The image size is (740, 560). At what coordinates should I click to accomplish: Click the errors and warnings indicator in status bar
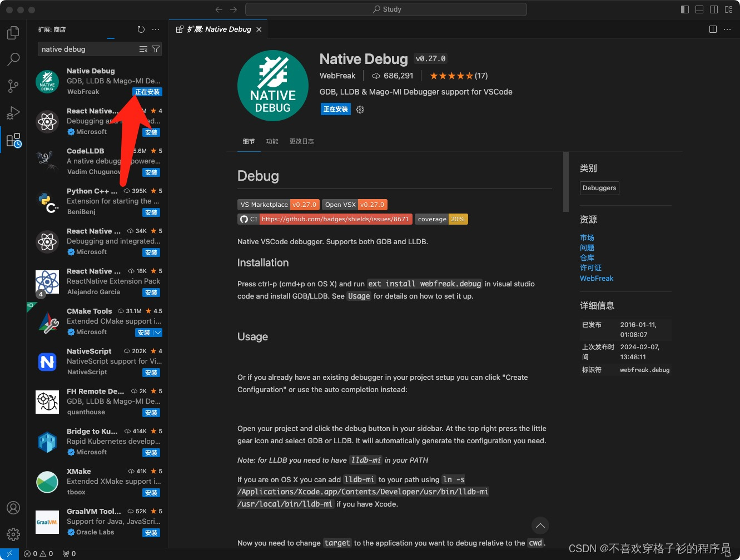tap(38, 553)
